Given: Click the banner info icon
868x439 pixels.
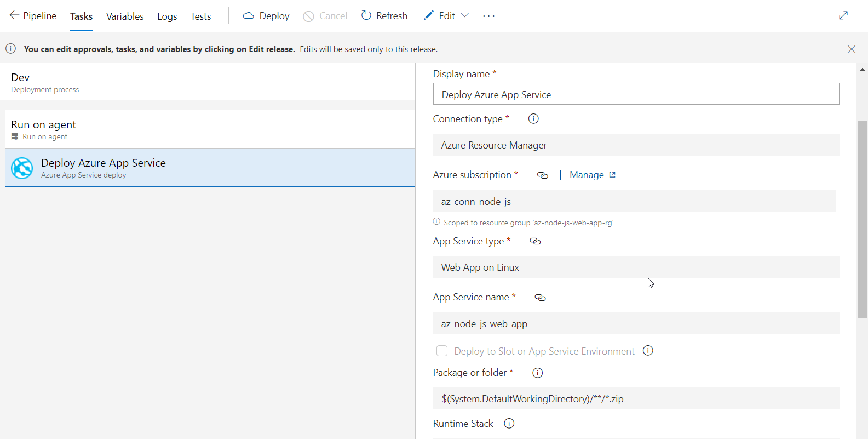Looking at the screenshot, I should [x=11, y=48].
